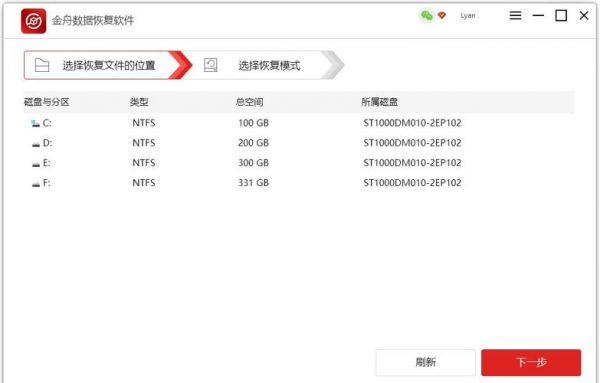This screenshot has height=383, width=600.
Task: Click the 所属磁盘 column header
Action: pyautogui.click(x=380, y=102)
